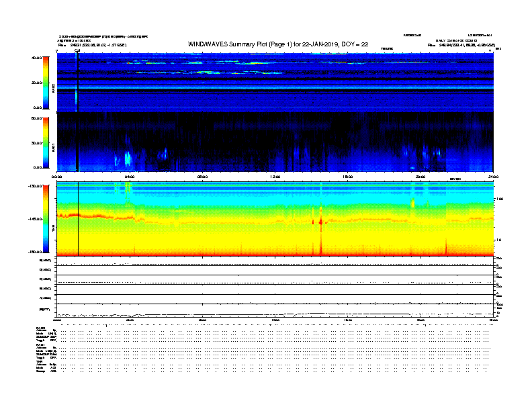Select the RAD2 color scale bar
This screenshot has width=532, height=411.
click(x=46, y=83)
